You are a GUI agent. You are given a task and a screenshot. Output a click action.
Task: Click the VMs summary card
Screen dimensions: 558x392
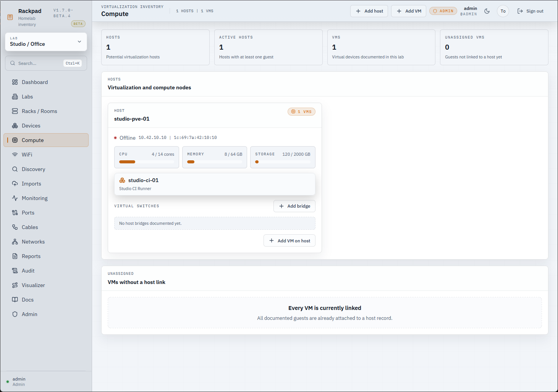pyautogui.click(x=381, y=47)
